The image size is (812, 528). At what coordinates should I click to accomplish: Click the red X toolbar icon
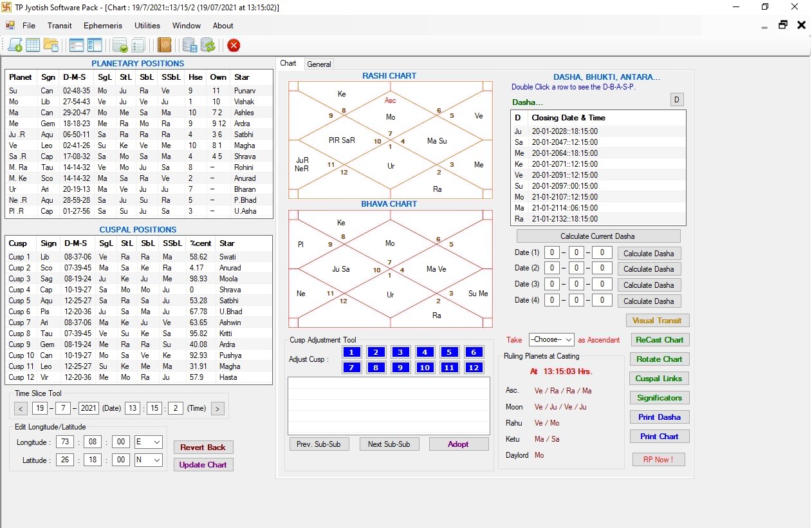[x=234, y=45]
